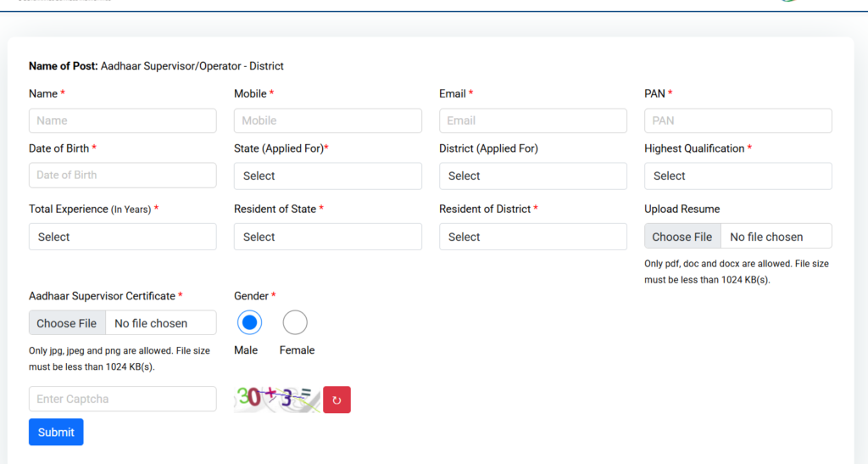This screenshot has height=464, width=868.
Task: Click the 'Upload Resume' label
Action: click(682, 210)
